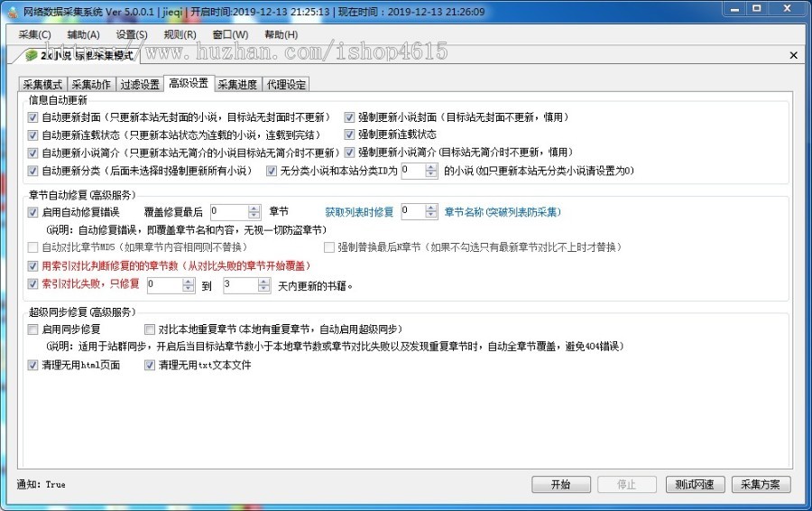
Task: Open the 采集(C) menu
Action: point(34,34)
